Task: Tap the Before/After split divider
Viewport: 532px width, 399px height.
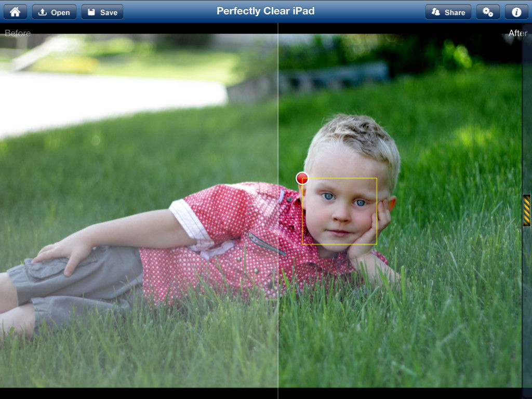Action: point(278,210)
